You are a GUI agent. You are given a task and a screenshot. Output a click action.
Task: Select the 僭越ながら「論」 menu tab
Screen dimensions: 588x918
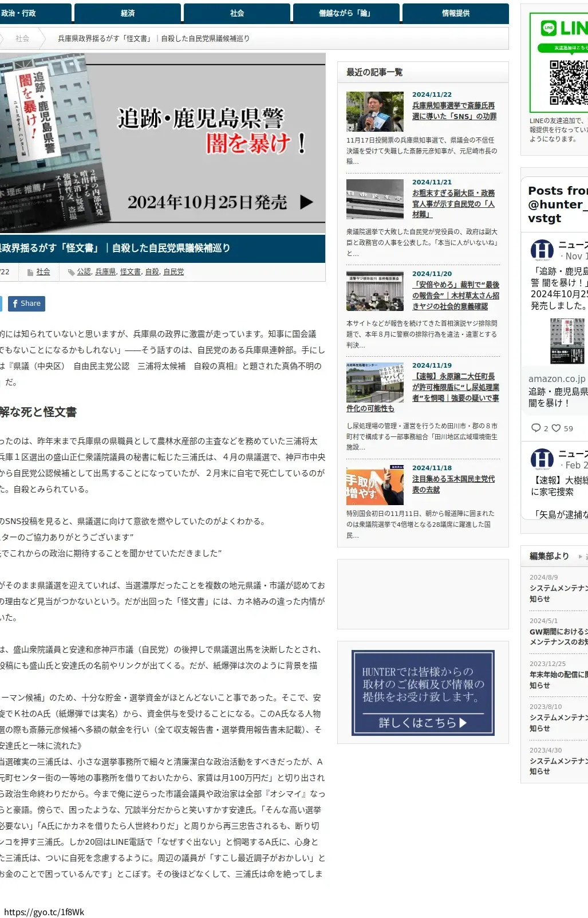click(x=346, y=13)
